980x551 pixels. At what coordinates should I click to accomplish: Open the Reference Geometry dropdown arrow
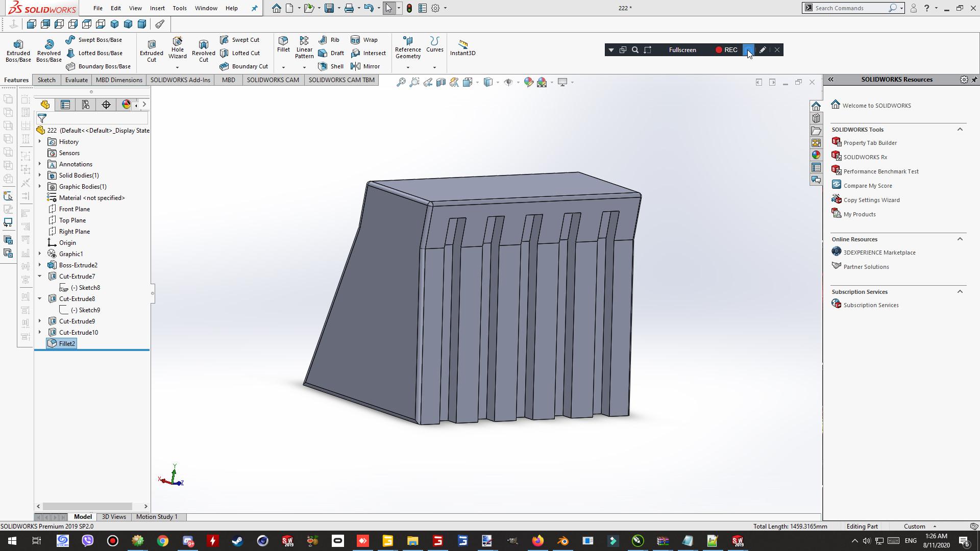click(408, 67)
